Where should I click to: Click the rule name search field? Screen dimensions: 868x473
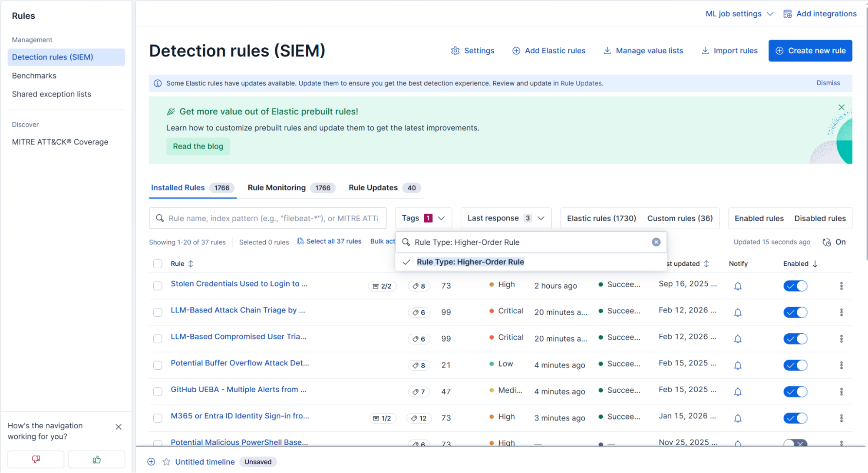267,218
